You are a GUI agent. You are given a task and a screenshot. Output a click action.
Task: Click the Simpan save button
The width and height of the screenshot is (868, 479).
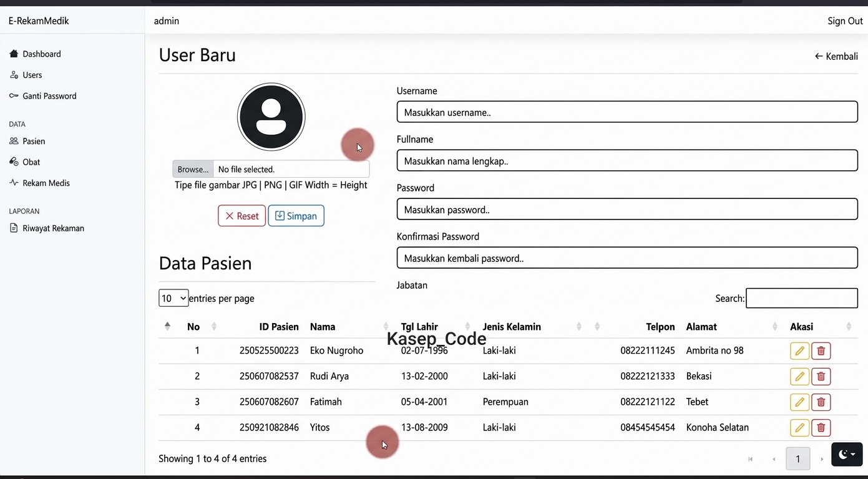click(296, 216)
